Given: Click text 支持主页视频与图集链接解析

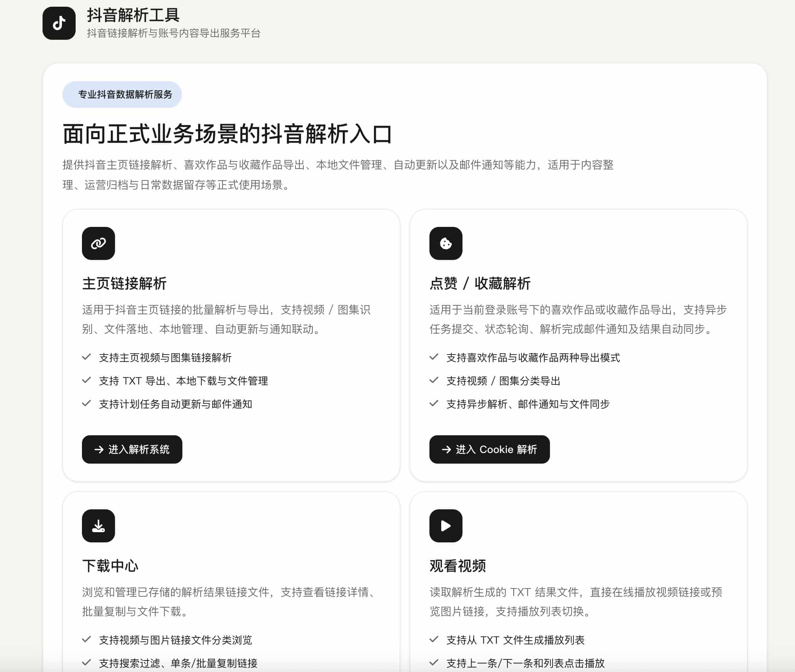Looking at the screenshot, I should pyautogui.click(x=165, y=358).
